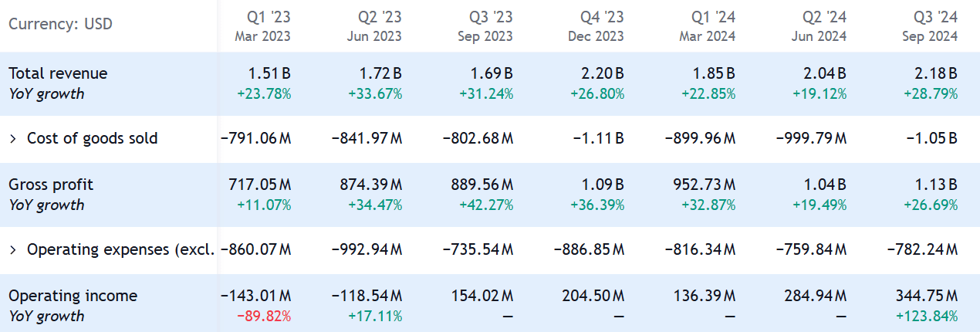
Task: Select Q1 '24 cost of goods −899.96 M
Action: click(700, 139)
